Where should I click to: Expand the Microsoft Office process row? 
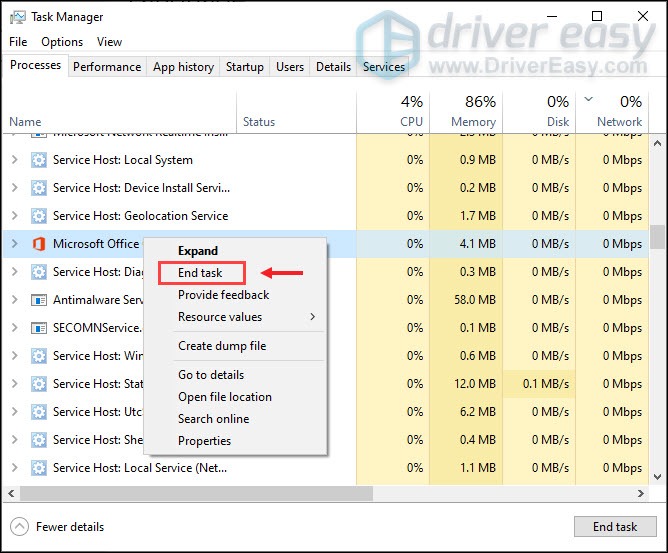click(14, 244)
